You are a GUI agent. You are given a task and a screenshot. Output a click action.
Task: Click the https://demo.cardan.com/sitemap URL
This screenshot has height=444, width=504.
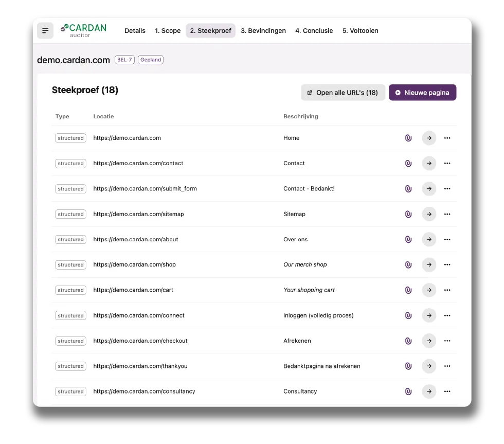point(138,214)
